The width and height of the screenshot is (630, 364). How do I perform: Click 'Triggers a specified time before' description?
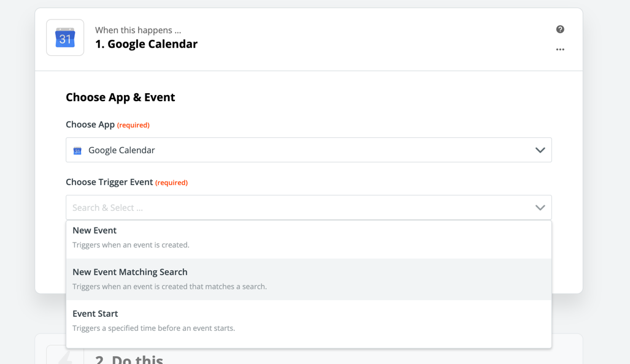pos(153,328)
